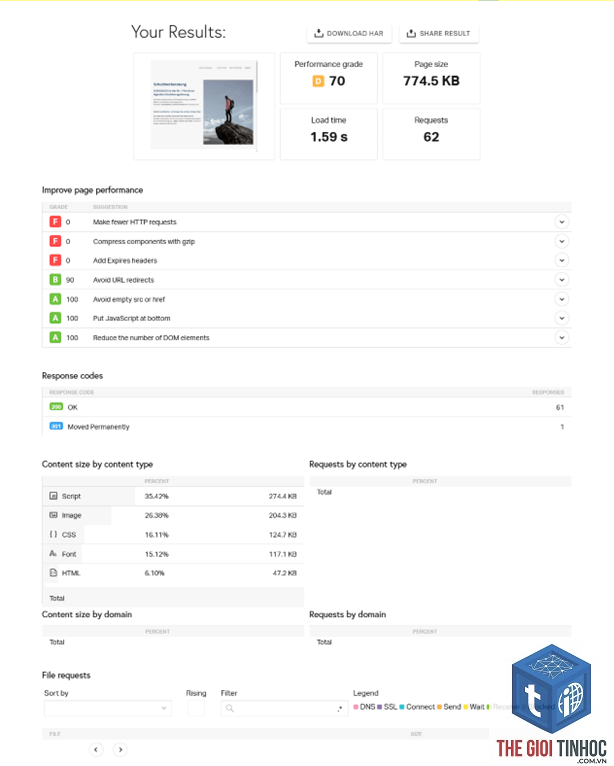Go to previous page of file requests
This screenshot has width=614, height=766.
(x=96, y=749)
